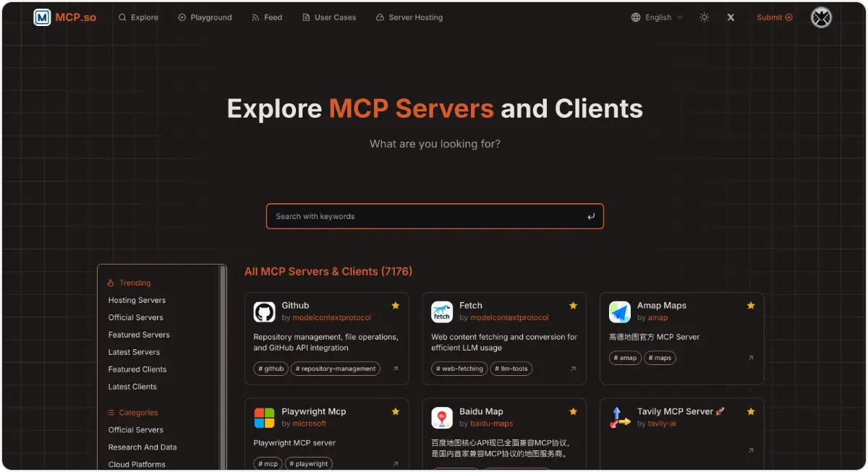Click the Microsoft logo on the Playwright Mcp card
The width and height of the screenshot is (868, 472).
coord(263,416)
